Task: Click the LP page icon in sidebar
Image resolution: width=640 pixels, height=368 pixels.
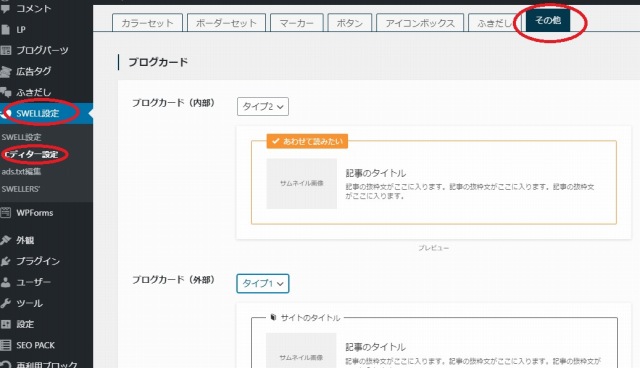Action: [x=5, y=29]
